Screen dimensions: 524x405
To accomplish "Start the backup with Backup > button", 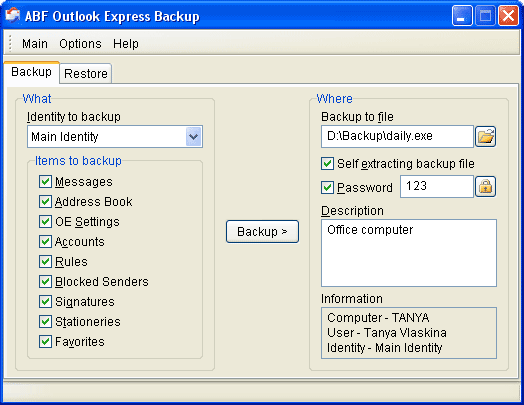I will pos(262,231).
